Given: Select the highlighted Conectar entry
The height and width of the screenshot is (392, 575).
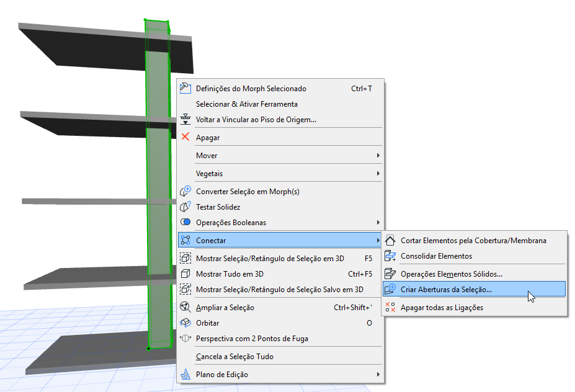Looking at the screenshot, I should tap(280, 240).
